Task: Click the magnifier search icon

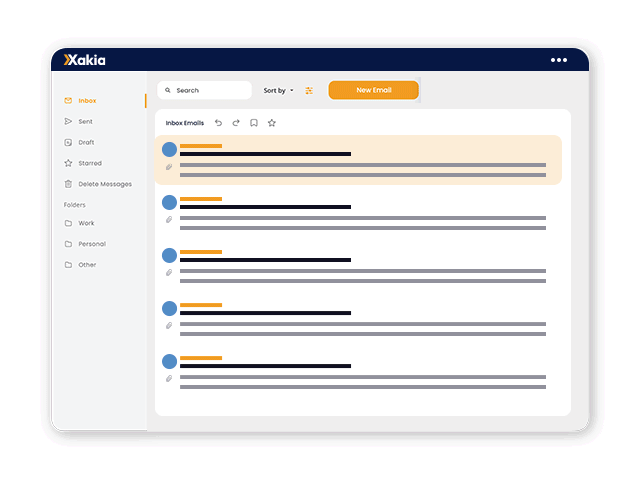Action: click(x=168, y=90)
